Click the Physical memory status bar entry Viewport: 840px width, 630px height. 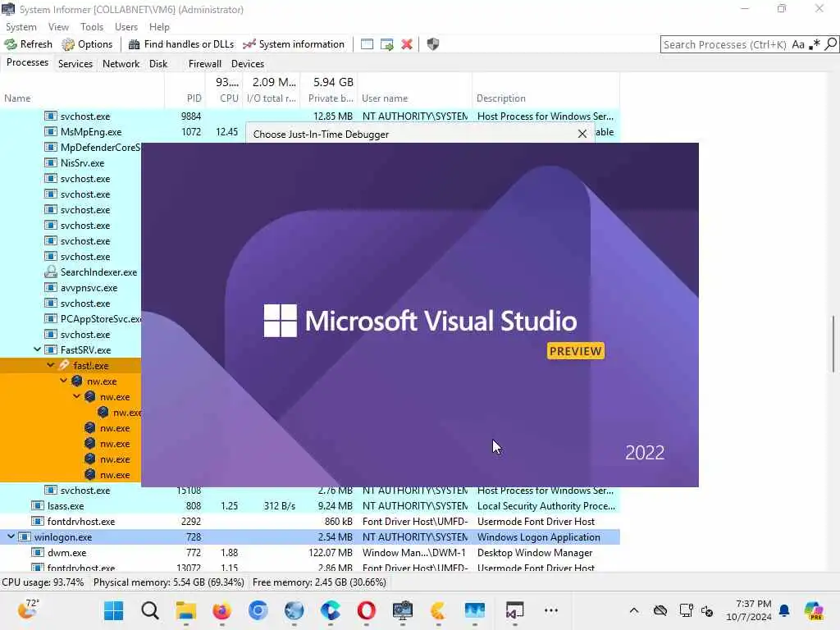(169, 582)
